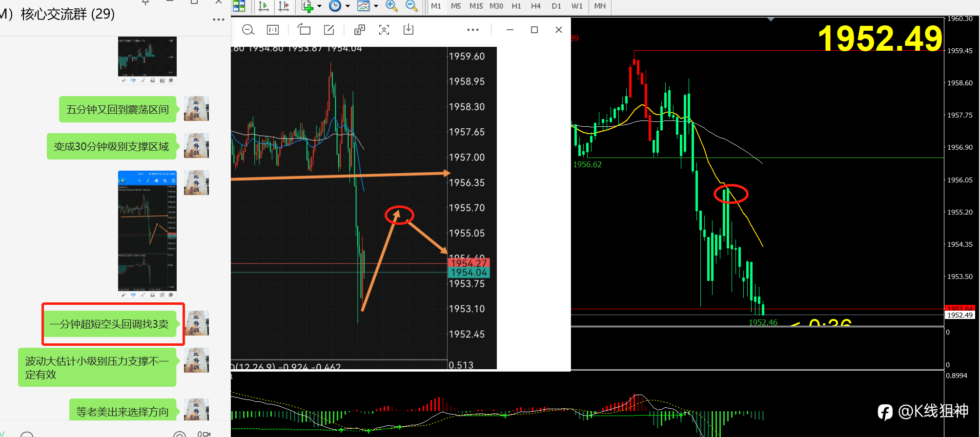Image resolution: width=980 pixels, height=437 pixels.
Task: Expand the templates dropdown arrow
Action: tap(376, 6)
